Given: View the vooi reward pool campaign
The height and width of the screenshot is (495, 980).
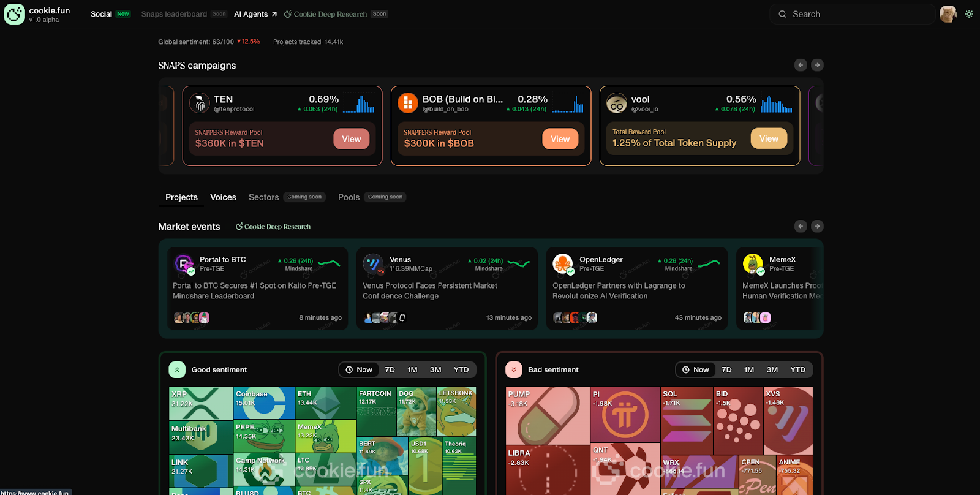Looking at the screenshot, I should [x=769, y=138].
